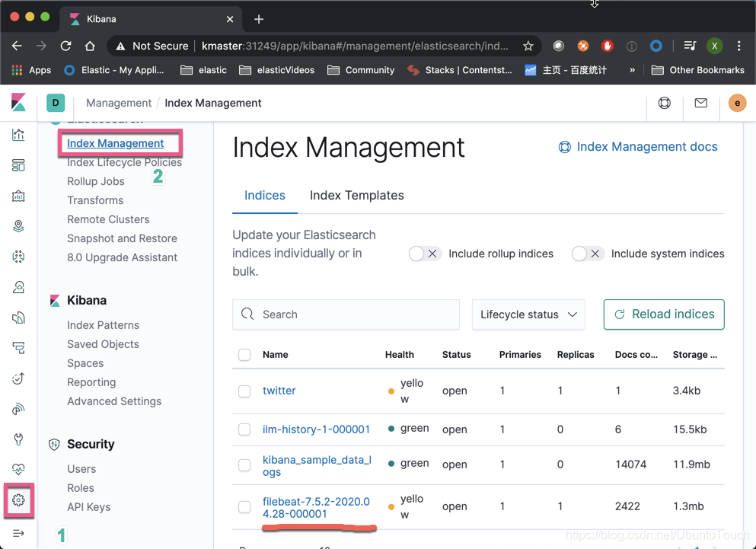Open elastic bookmarks folder
756x549 pixels.
(203, 70)
